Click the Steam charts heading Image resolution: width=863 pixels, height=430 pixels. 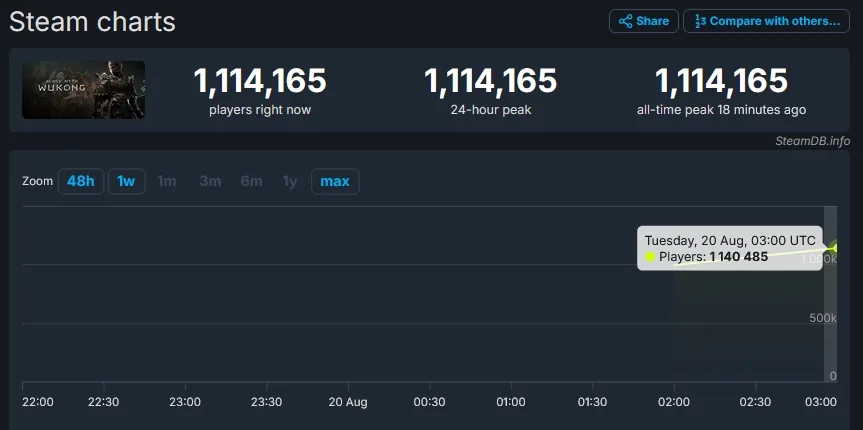click(92, 22)
